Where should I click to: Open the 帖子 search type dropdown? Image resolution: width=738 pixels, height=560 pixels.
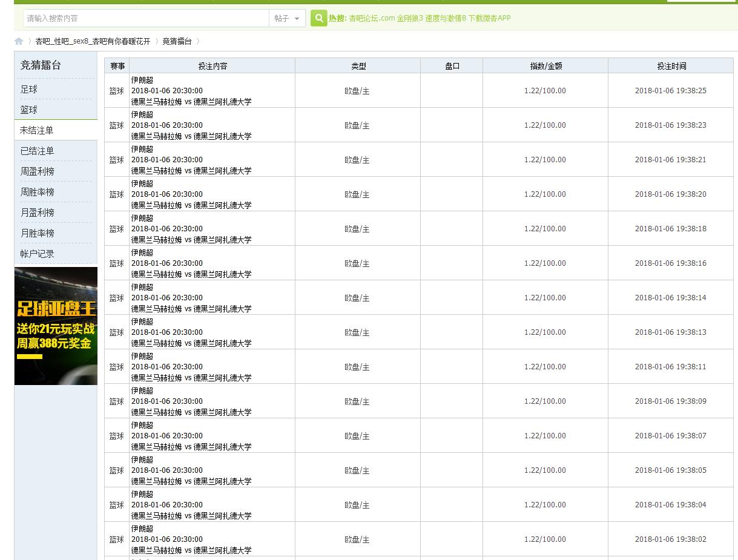click(286, 18)
